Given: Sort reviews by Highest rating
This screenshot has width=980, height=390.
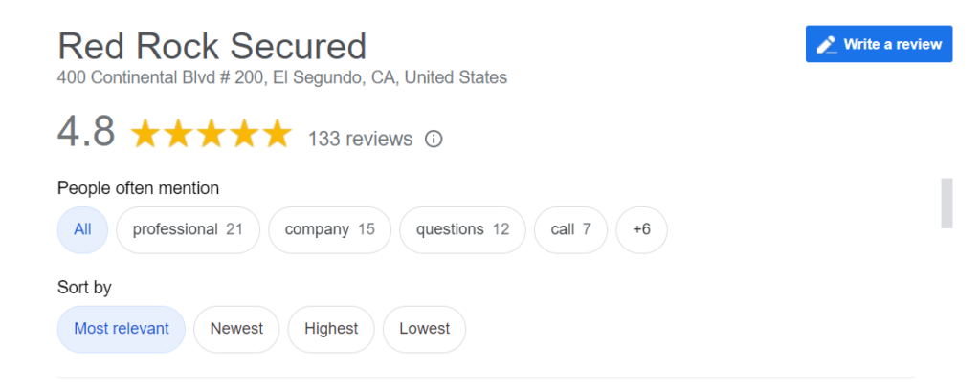Looking at the screenshot, I should click(331, 329).
